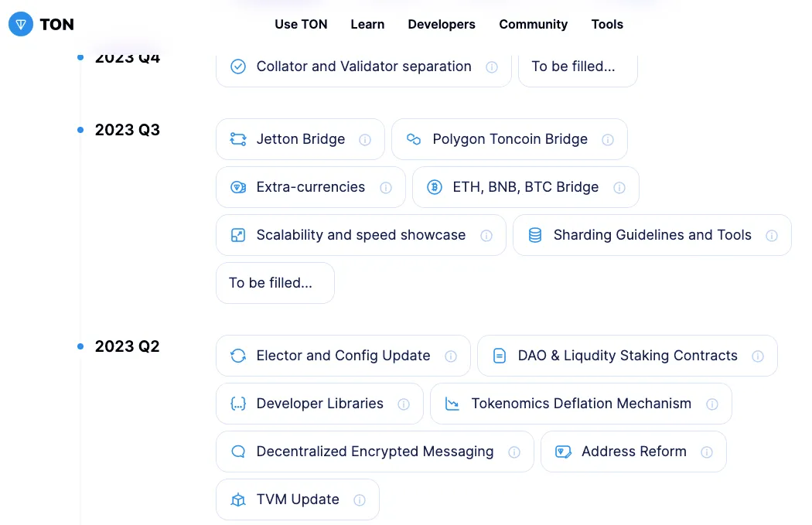
Task: Click the ETH, BNB, BTC Bridge label
Action: 526,187
